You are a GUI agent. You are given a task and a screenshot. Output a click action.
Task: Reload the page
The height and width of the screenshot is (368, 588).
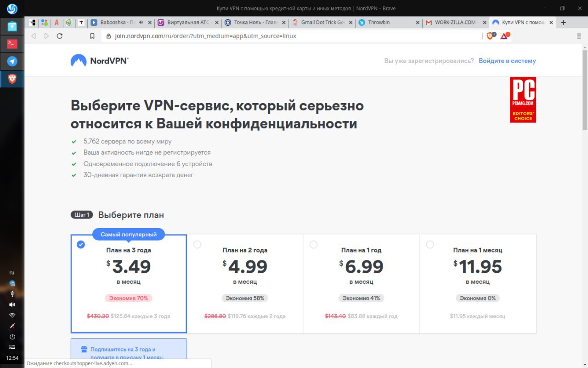click(60, 36)
